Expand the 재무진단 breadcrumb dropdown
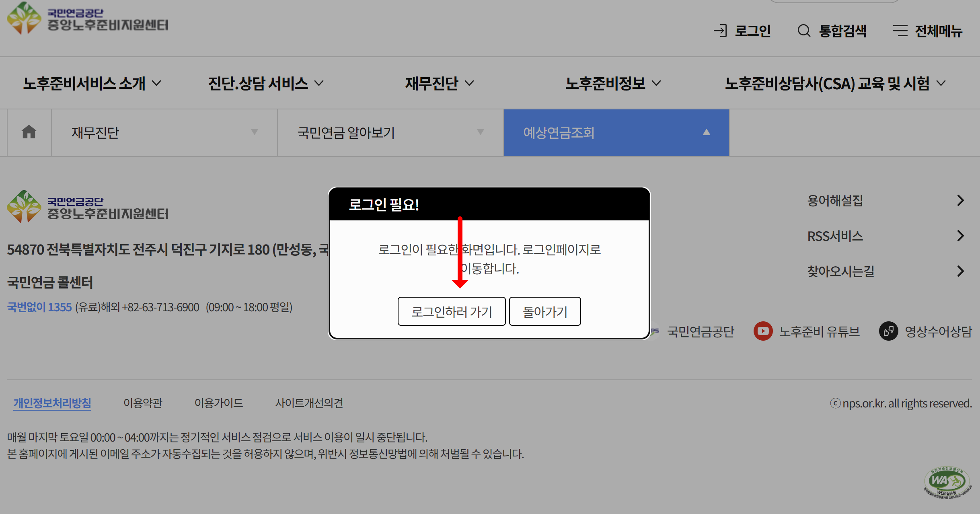Screen dimensions: 980x514 click(x=255, y=132)
